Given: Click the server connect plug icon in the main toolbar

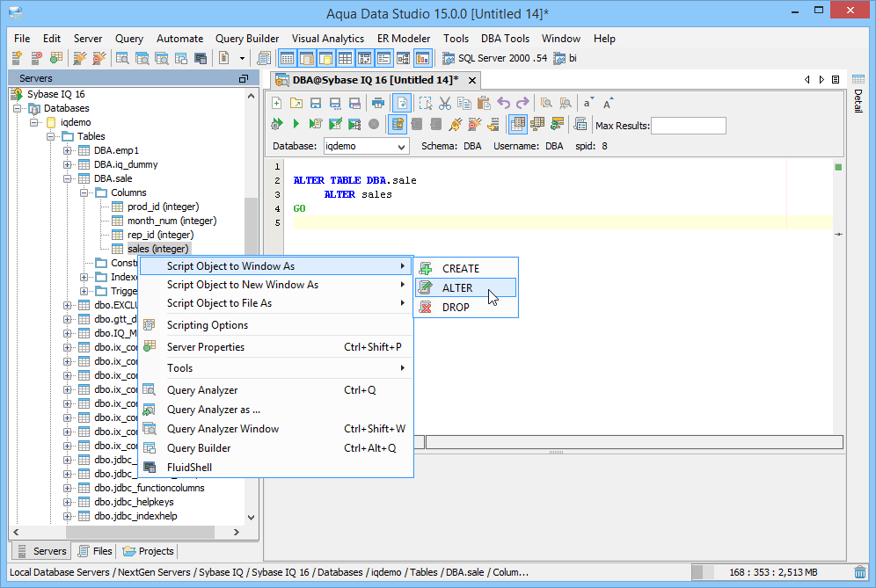Looking at the screenshot, I should pyautogui.click(x=80, y=58).
